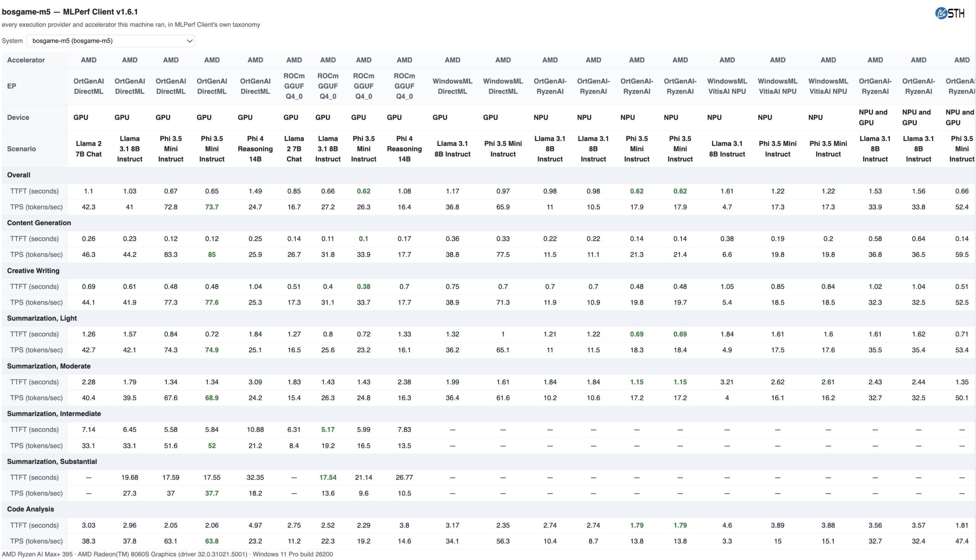
Task: Click the 52.4 Overall TPS cell
Action: (962, 207)
